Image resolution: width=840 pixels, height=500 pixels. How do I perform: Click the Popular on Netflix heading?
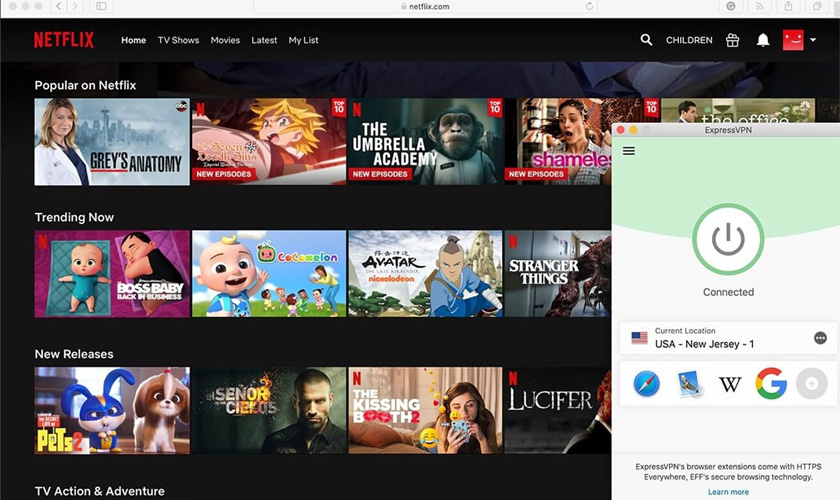point(85,85)
